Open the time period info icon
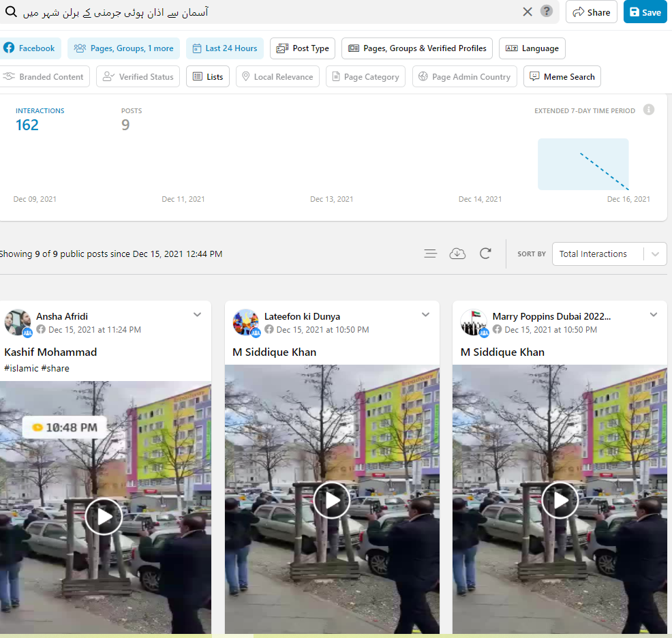The height and width of the screenshot is (638, 672). (x=649, y=110)
